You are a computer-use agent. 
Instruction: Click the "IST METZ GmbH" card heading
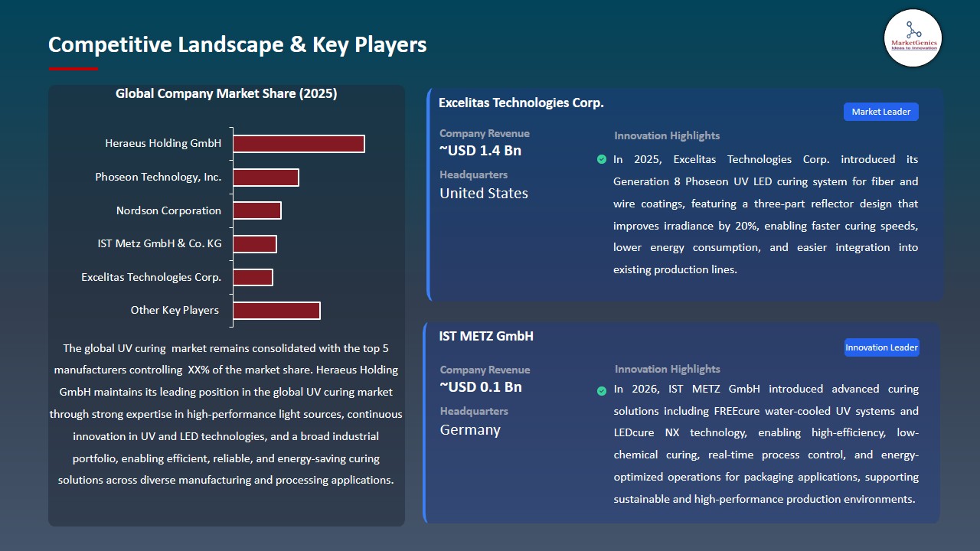tap(486, 336)
